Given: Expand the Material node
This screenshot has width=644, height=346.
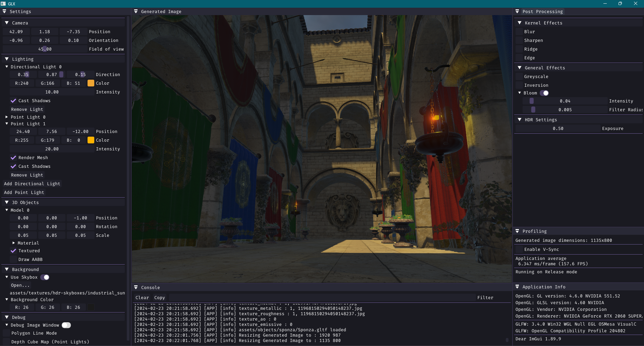Looking at the screenshot, I should [x=14, y=243].
